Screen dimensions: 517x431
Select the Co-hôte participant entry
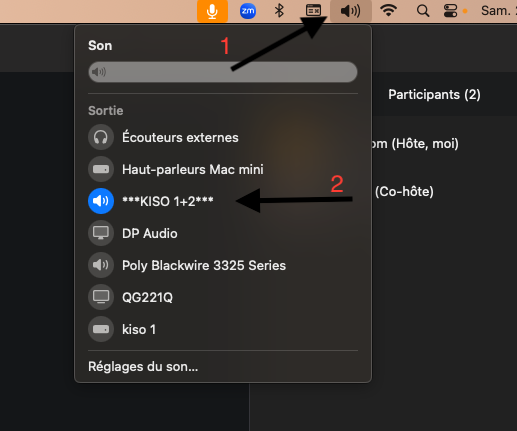404,192
